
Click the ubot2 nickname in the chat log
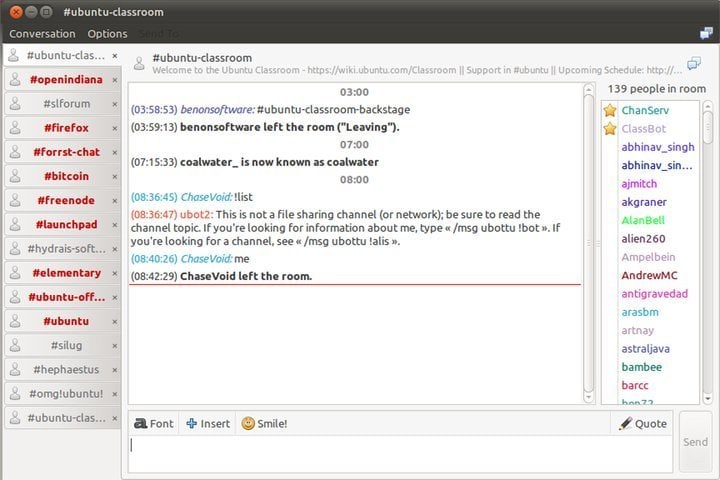click(196, 215)
